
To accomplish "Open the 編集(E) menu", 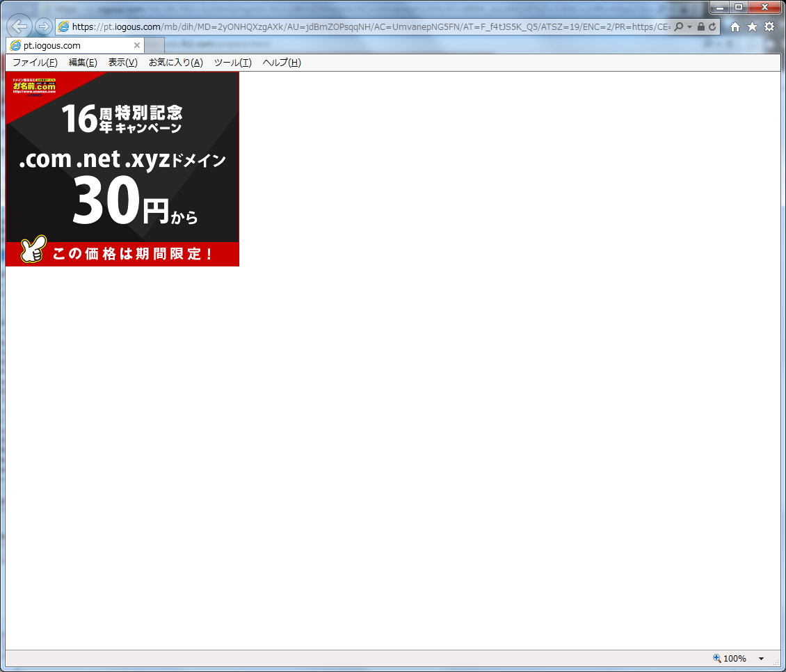I will point(83,62).
